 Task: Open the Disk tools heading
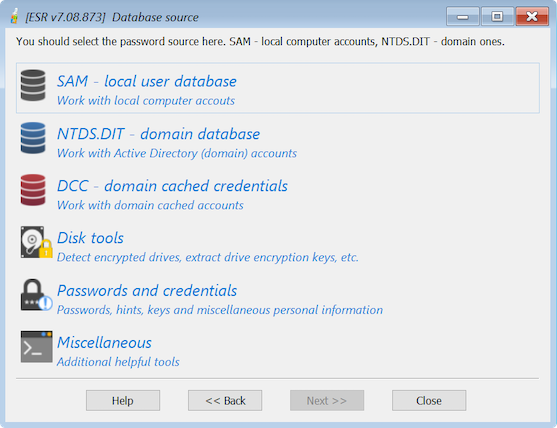tap(90, 238)
